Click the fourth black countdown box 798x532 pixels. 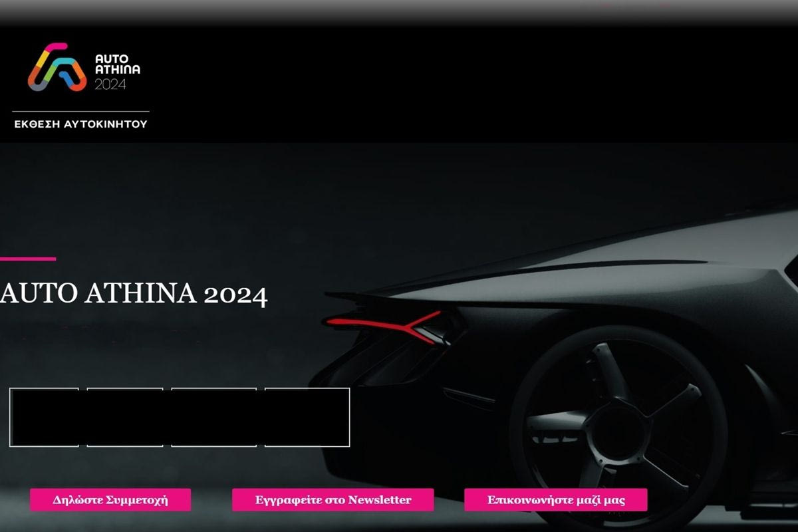click(x=307, y=417)
